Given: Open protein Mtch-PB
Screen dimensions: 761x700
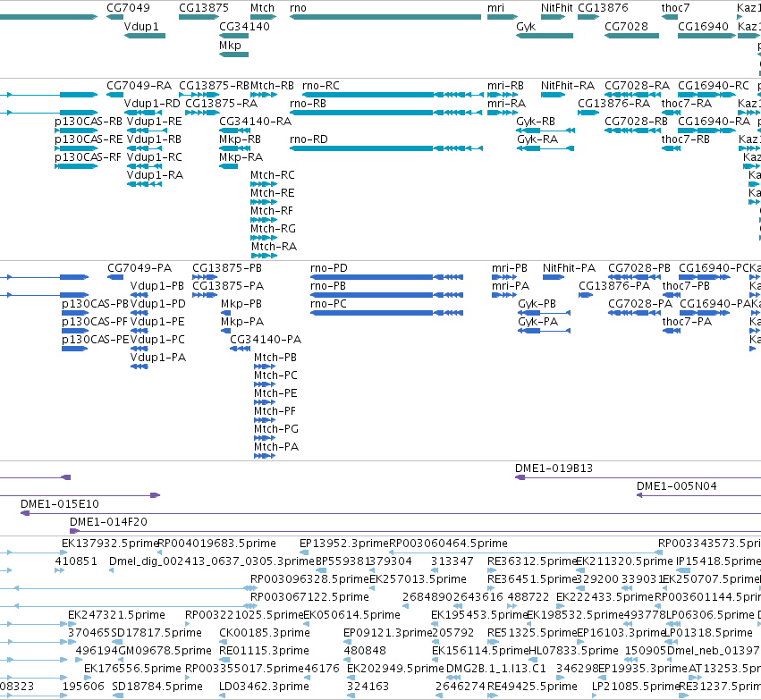Looking at the screenshot, I should point(275,358).
